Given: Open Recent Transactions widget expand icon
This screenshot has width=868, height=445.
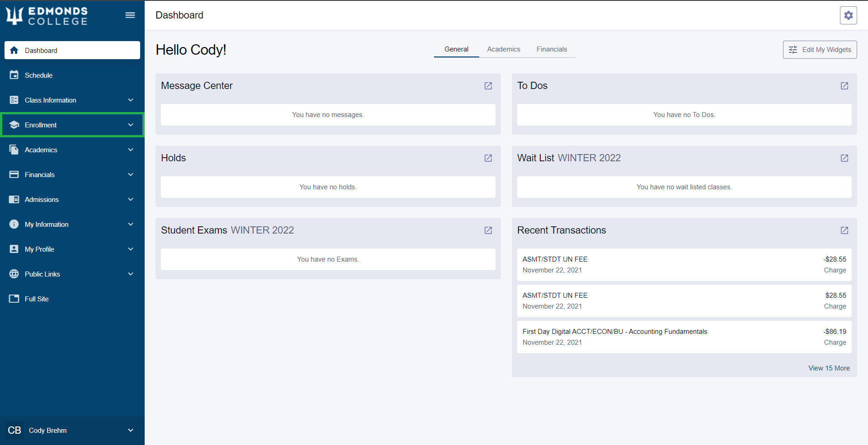Looking at the screenshot, I should coord(844,230).
